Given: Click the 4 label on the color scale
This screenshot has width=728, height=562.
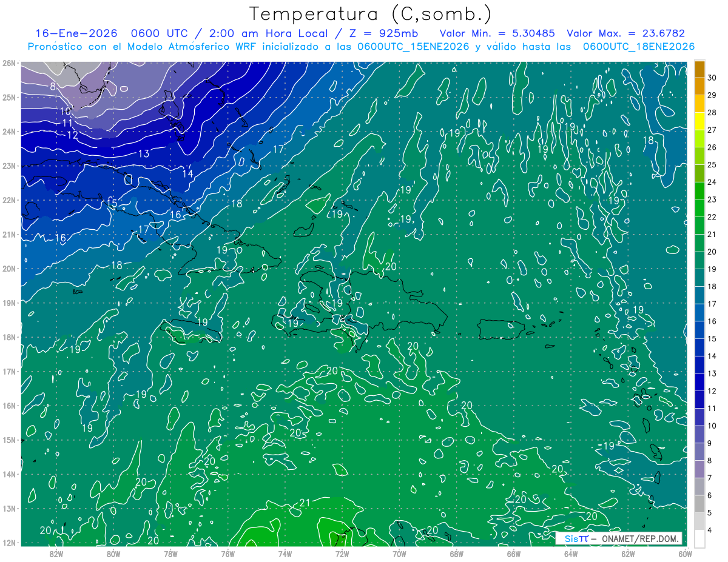Looking at the screenshot, I should click(710, 530).
